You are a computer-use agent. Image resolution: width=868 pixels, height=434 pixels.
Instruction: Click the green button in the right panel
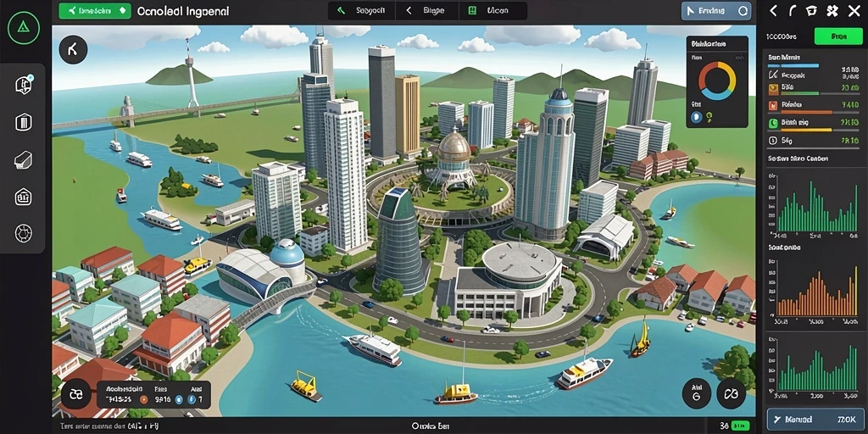(838, 36)
